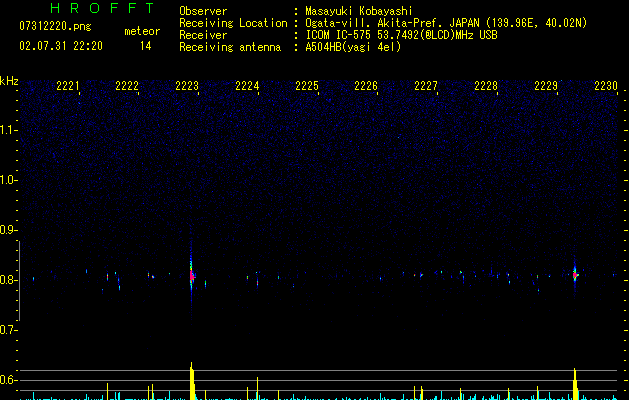
Task: Click the A504HB(yagi 4el) antenna text
Action: 353,47
